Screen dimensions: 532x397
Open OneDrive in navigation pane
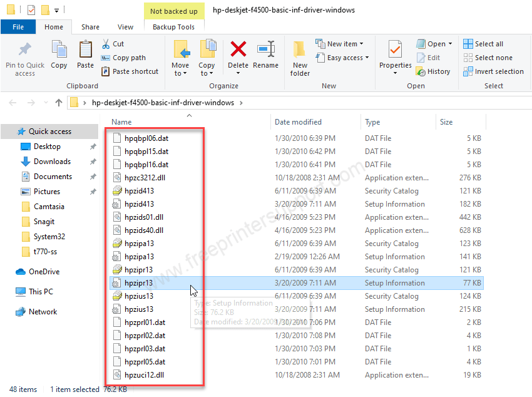(44, 272)
